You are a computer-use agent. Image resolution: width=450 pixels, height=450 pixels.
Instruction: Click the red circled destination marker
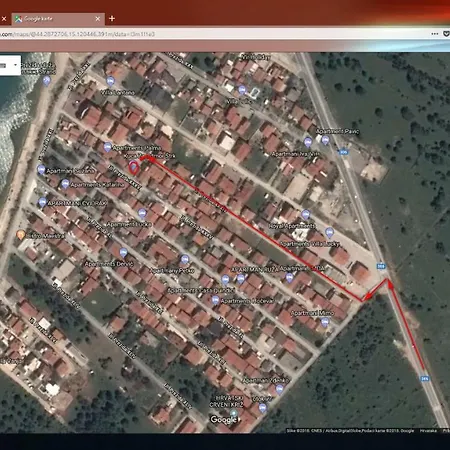point(133,167)
